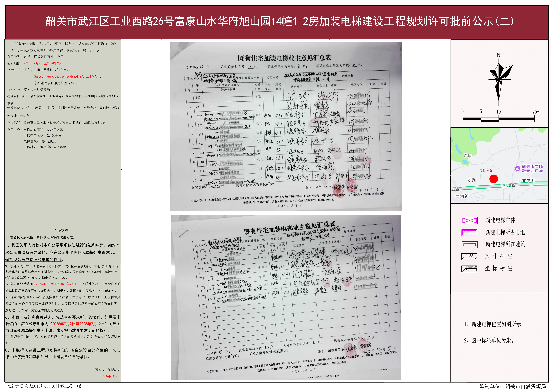Click the 沙口 label on the map
The width and height of the screenshot is (554, 392).
tap(468, 155)
